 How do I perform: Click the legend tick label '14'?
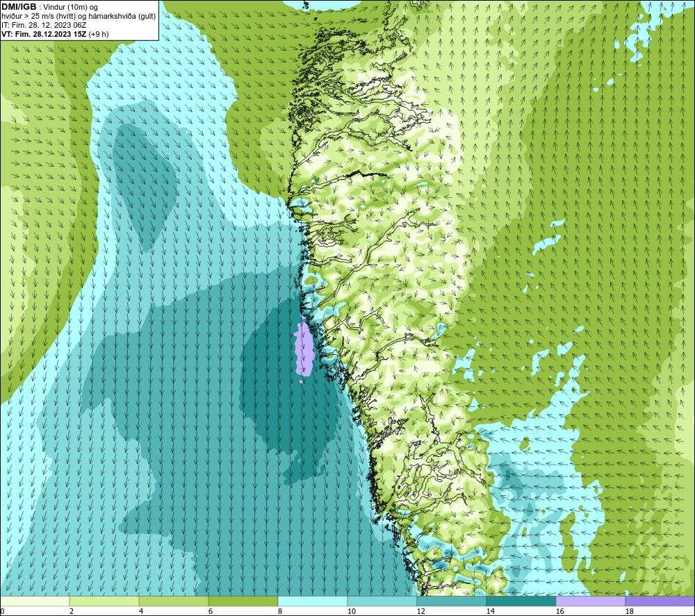490,611
